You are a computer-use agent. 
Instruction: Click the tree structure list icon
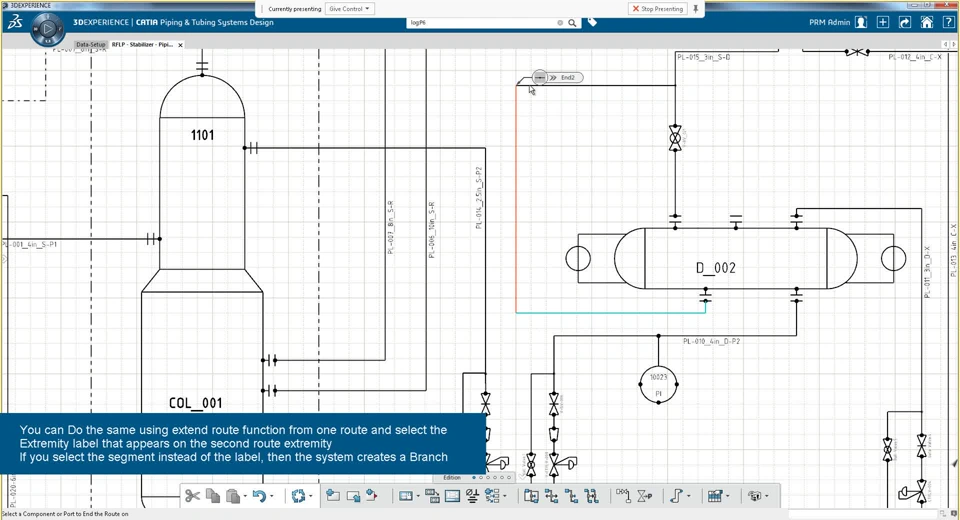[492, 496]
